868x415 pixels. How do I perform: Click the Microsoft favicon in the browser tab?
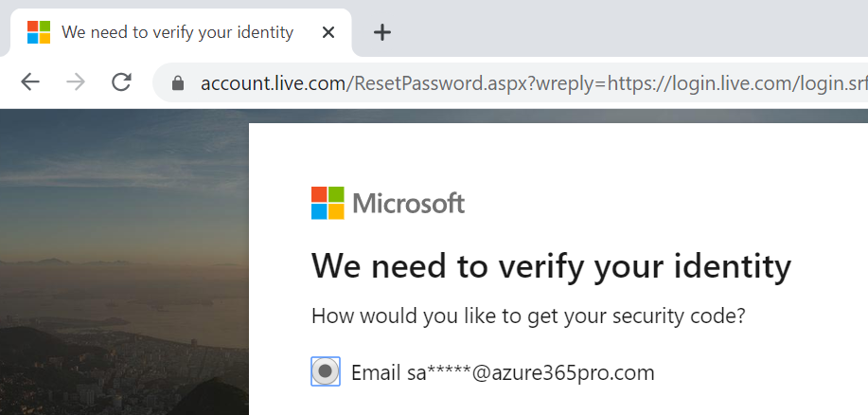(39, 32)
